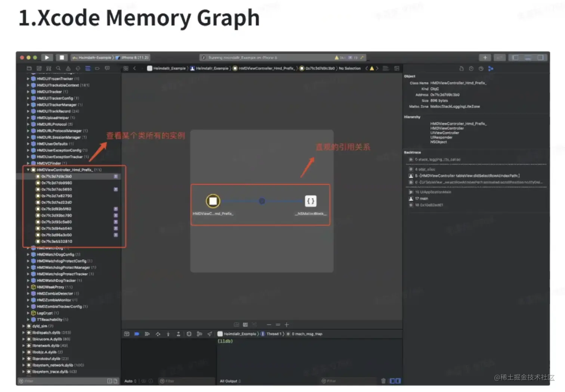Click the related items grid icon
This screenshot has width=565, height=392.
click(x=126, y=68)
